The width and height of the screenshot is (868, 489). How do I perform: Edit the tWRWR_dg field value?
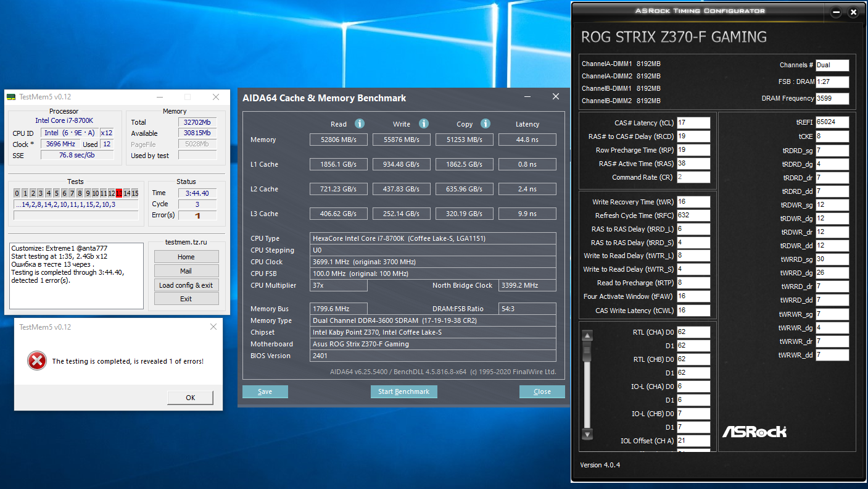coord(832,328)
